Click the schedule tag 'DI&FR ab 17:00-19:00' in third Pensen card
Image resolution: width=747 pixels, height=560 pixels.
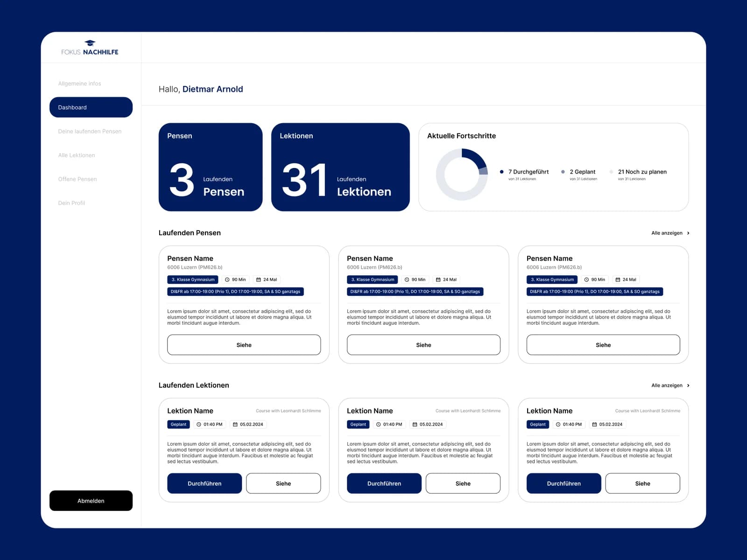pyautogui.click(x=595, y=292)
